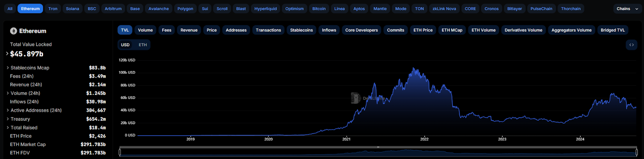The image size is (644, 159).
Task: Enable the ETH Price overlay
Action: (423, 30)
